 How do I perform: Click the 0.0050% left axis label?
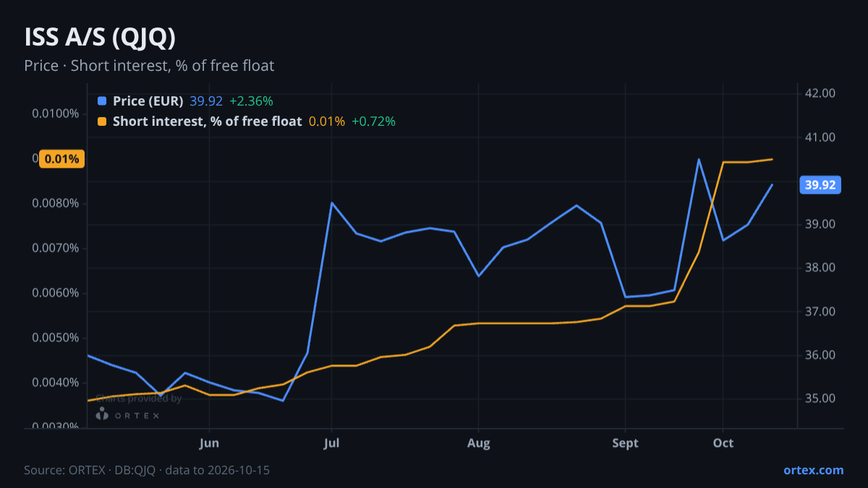[56, 338]
